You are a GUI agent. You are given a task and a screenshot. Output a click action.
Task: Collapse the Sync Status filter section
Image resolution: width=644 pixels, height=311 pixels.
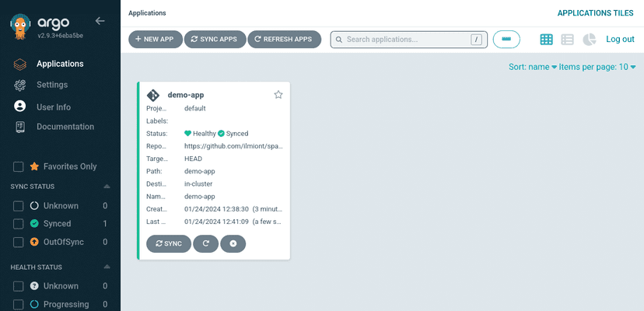107,187
